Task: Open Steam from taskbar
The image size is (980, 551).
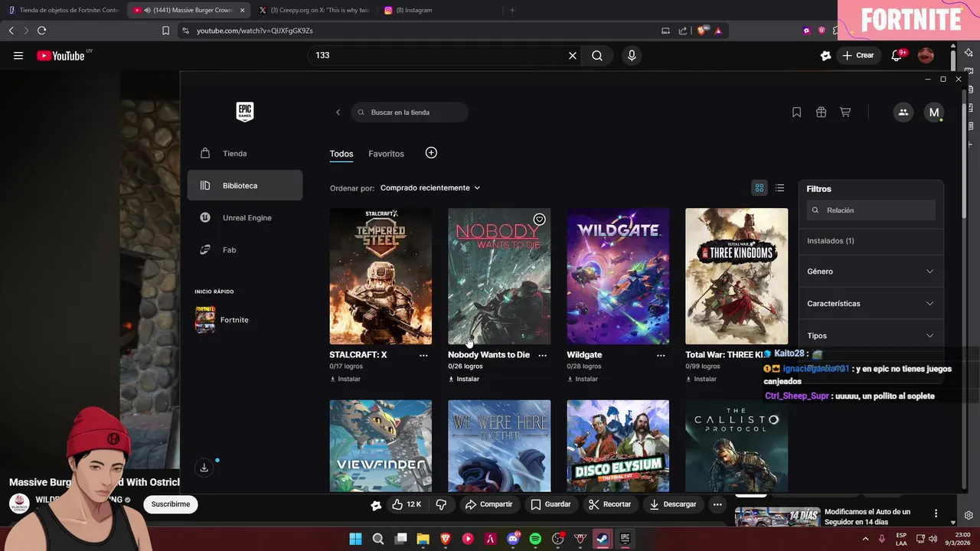Action: [x=603, y=539]
